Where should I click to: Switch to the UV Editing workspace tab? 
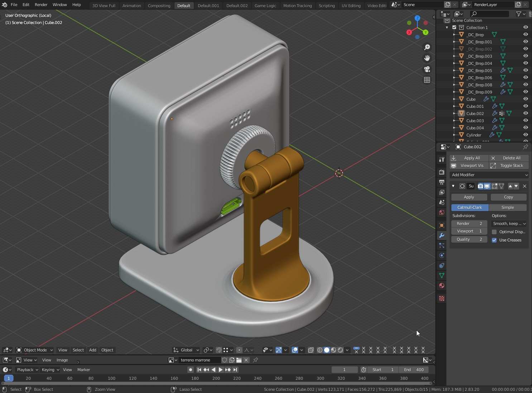coord(351,5)
